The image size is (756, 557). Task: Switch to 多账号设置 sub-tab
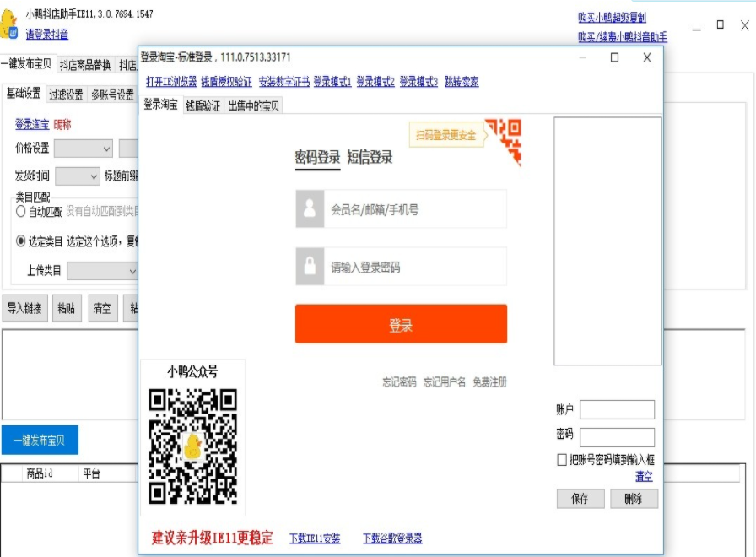click(113, 95)
